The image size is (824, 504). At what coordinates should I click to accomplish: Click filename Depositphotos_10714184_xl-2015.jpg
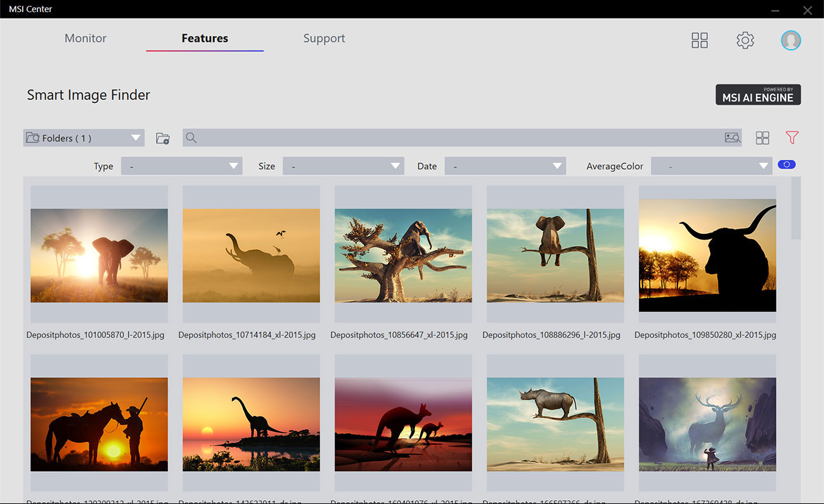tap(247, 335)
